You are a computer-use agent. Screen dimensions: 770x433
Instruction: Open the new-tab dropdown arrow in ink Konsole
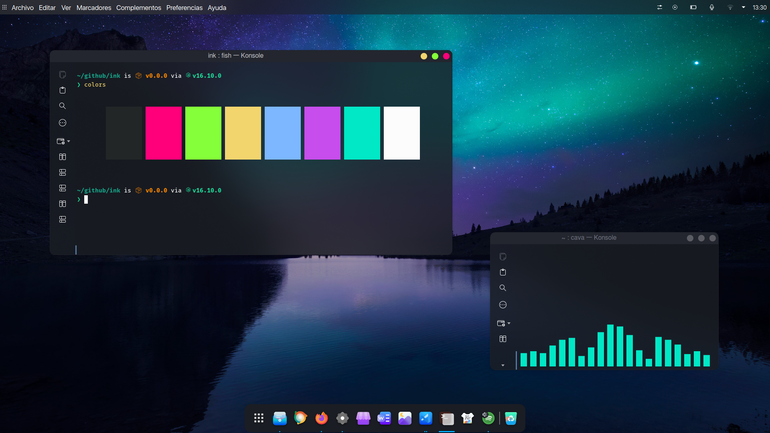69,141
